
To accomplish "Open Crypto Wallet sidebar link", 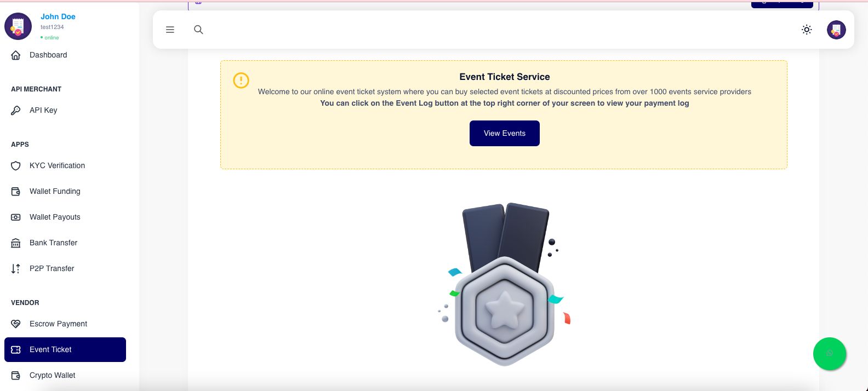I will point(52,375).
